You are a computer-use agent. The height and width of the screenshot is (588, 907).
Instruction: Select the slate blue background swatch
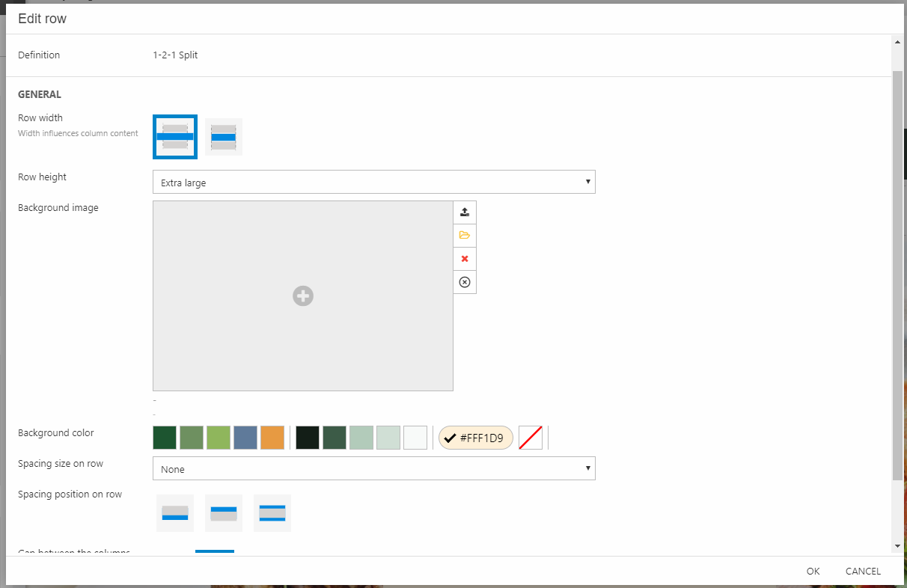click(245, 438)
